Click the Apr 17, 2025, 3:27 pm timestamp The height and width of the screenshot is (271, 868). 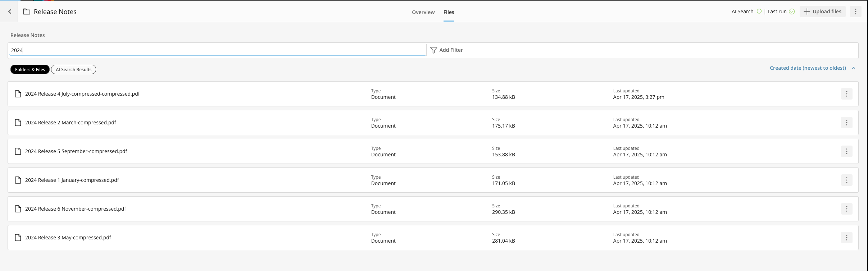[638, 97]
